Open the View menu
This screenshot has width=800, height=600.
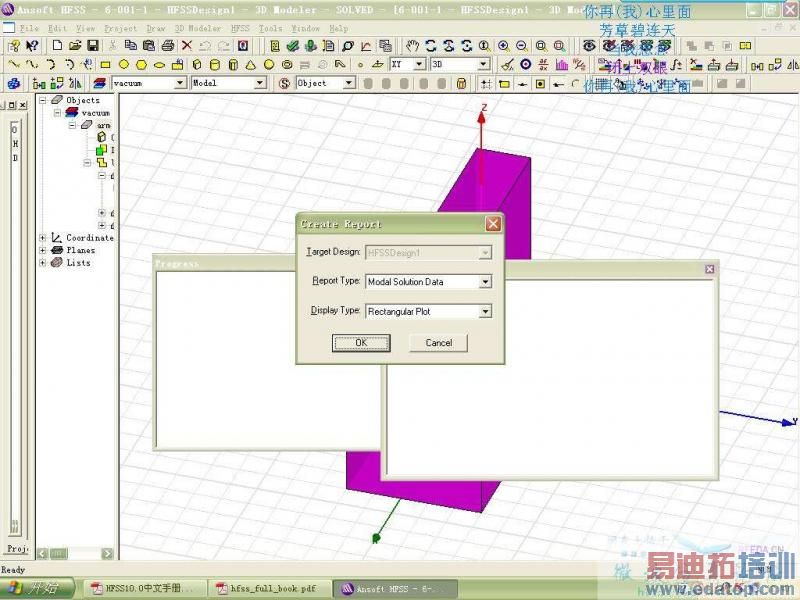(85, 29)
